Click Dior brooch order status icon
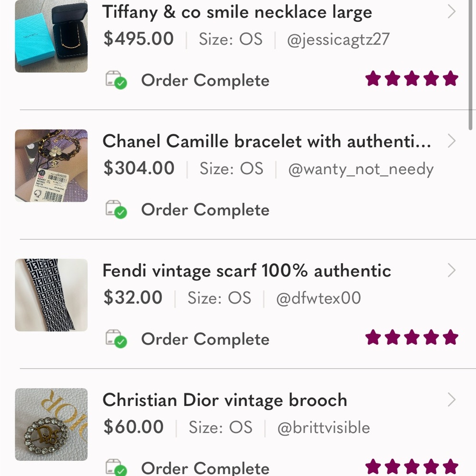Screen dimensions: 476x476 (116, 467)
